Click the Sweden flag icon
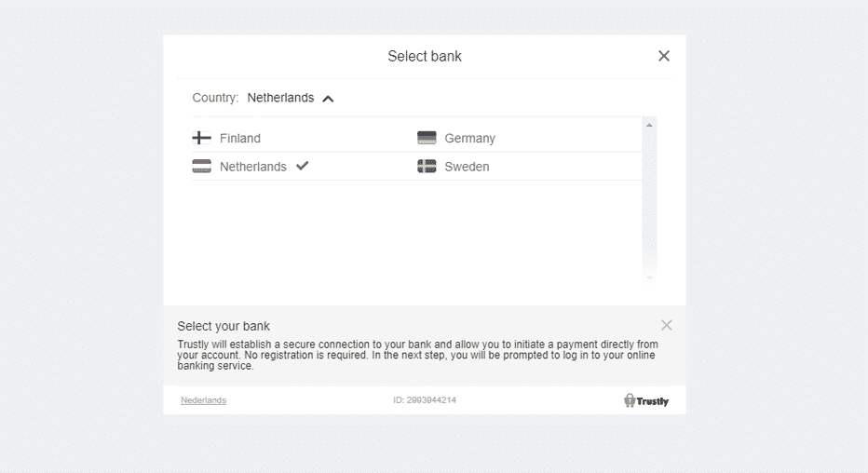Screen dimensions: 868x473 (427, 167)
